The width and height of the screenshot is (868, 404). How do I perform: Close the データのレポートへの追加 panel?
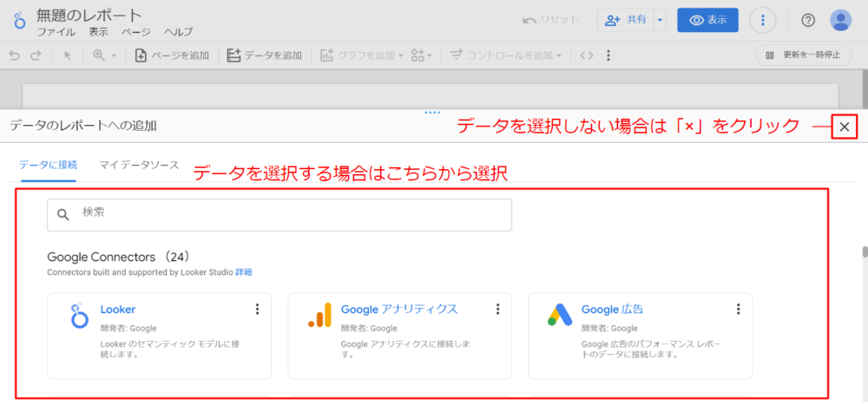845,127
